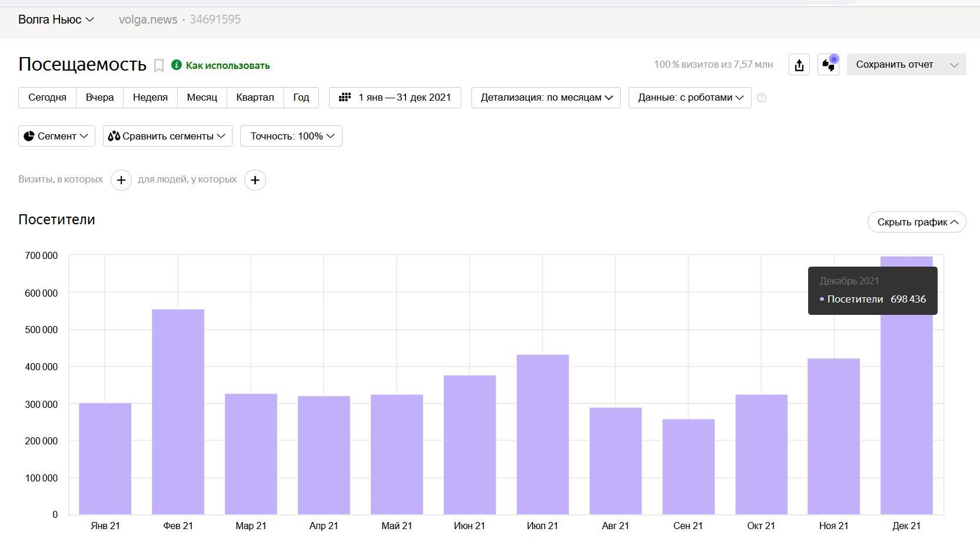Select the Месяц period tab

(x=202, y=98)
